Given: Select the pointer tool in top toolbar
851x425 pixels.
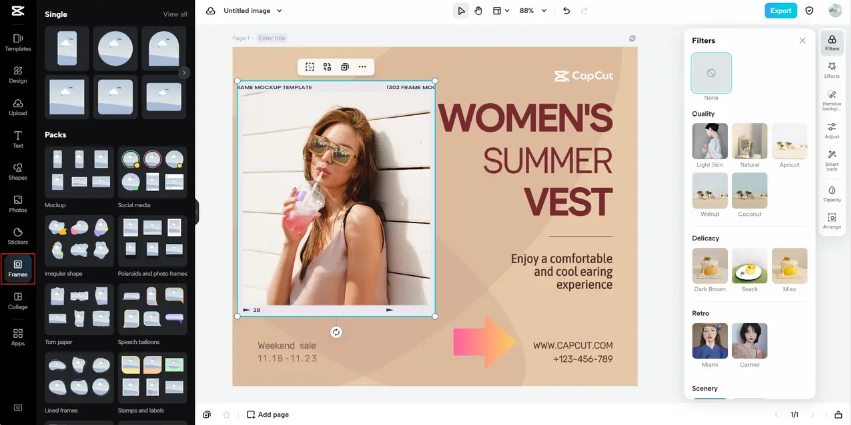Looking at the screenshot, I should [x=461, y=10].
